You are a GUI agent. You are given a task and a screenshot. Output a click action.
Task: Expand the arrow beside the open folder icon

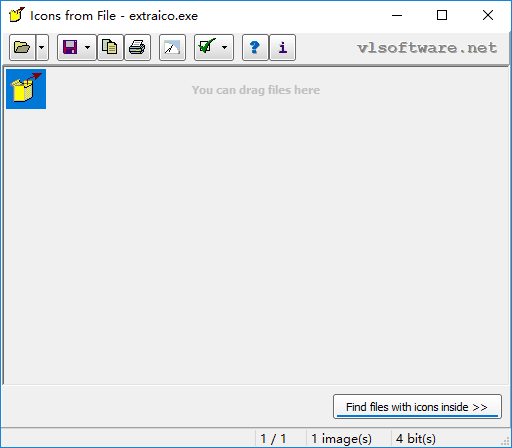coord(42,47)
